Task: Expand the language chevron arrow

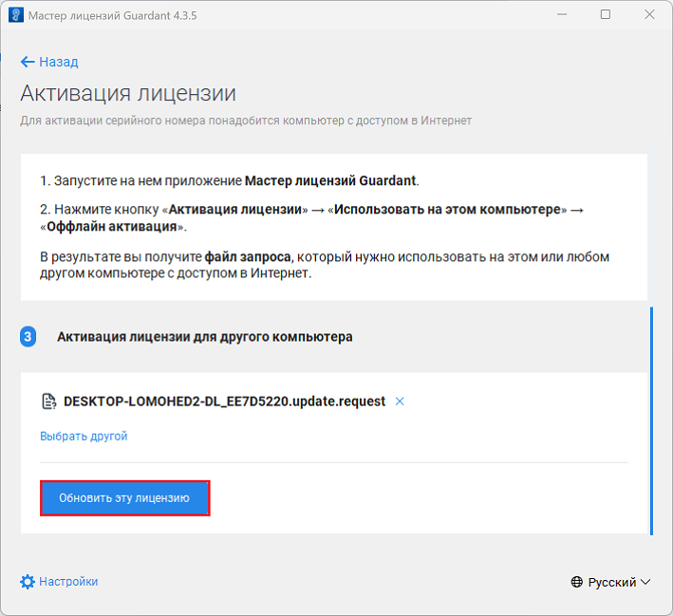Action: [x=645, y=582]
